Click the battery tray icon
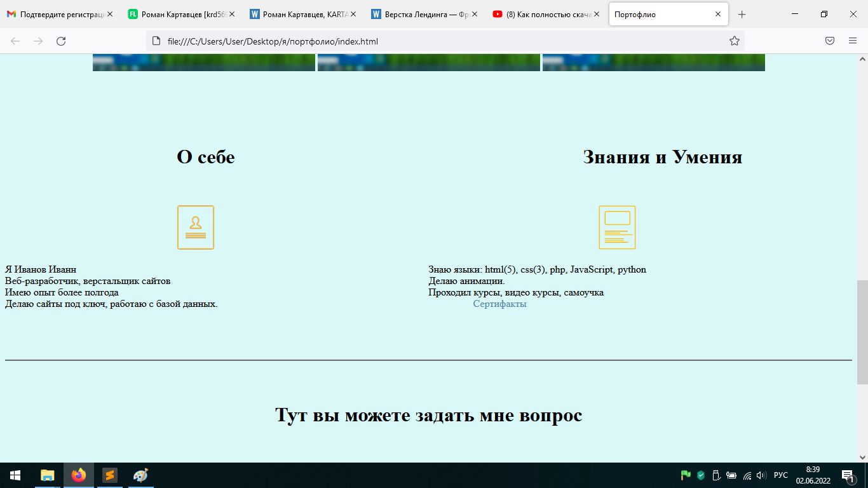 731,475
